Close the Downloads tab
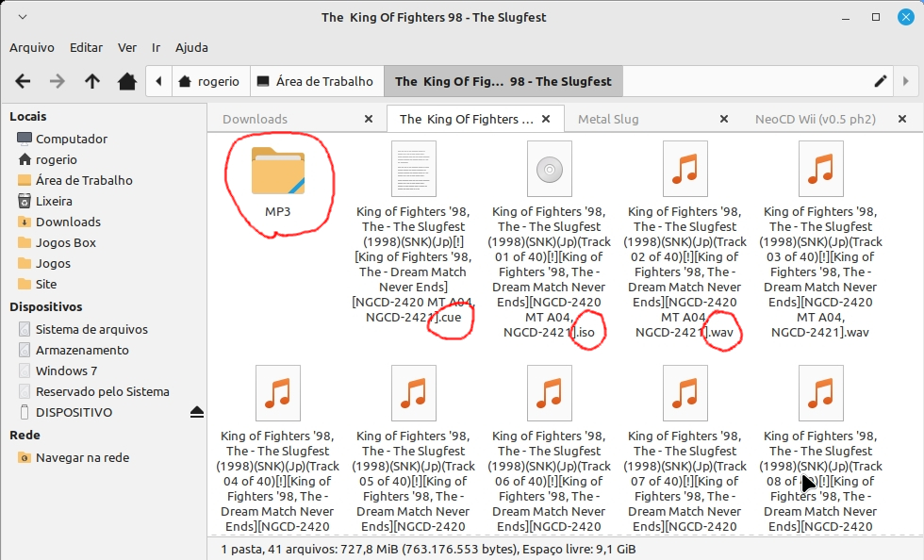924x560 pixels. point(369,119)
